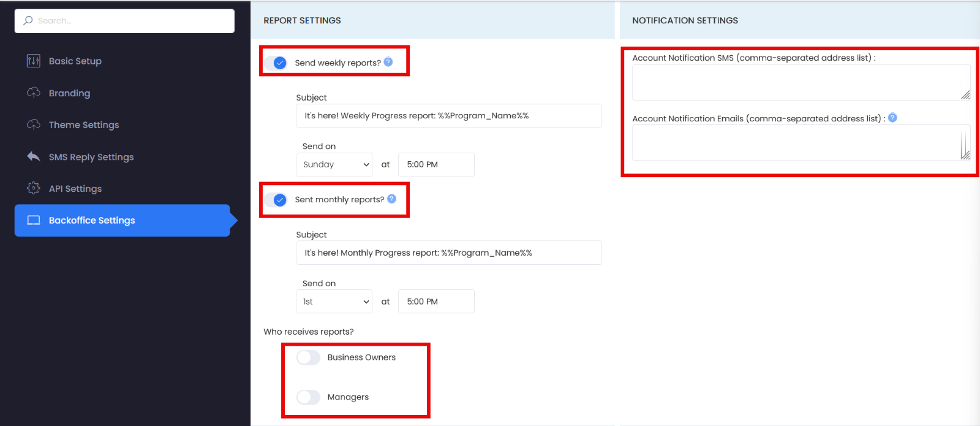Click the Account Notification Emails text area
The image size is (980, 426).
click(801, 143)
